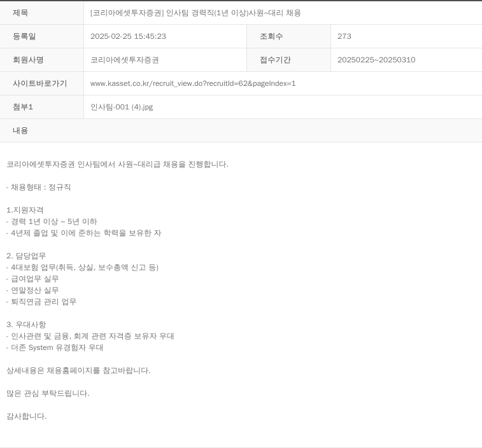Viewport: 482px width, 448px height.
Task: Click the line 많은 관심 부탁드립니다
Action: pyautogui.click(x=48, y=393)
